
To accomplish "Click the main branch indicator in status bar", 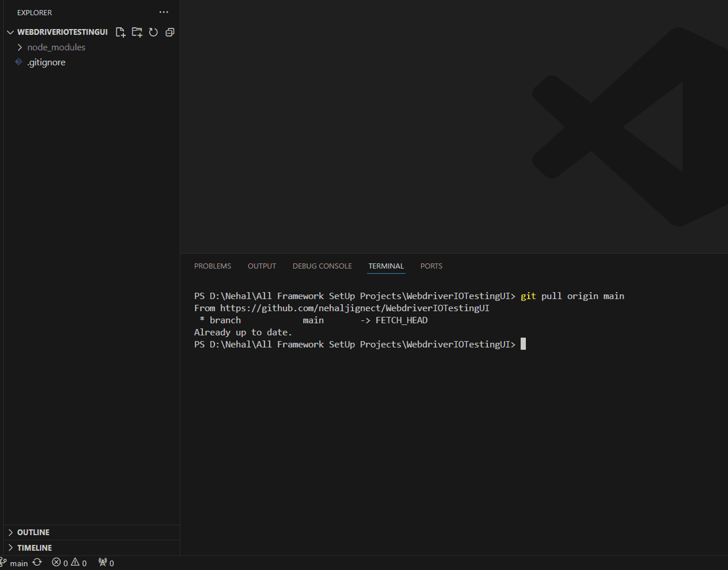I will (x=14, y=563).
